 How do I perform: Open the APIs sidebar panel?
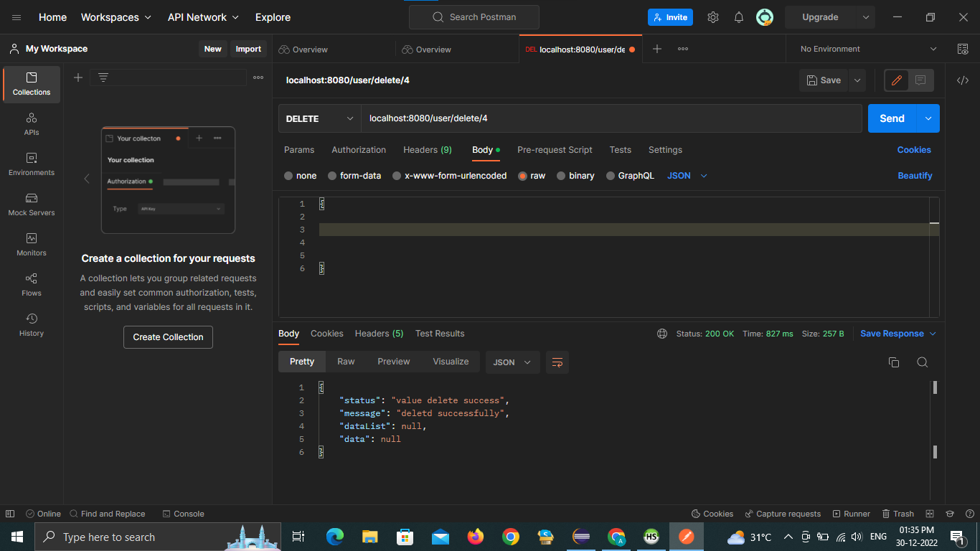32,124
